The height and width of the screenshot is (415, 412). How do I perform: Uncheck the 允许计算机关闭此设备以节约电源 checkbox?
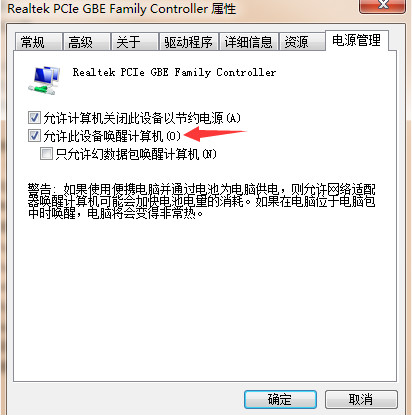(34, 118)
